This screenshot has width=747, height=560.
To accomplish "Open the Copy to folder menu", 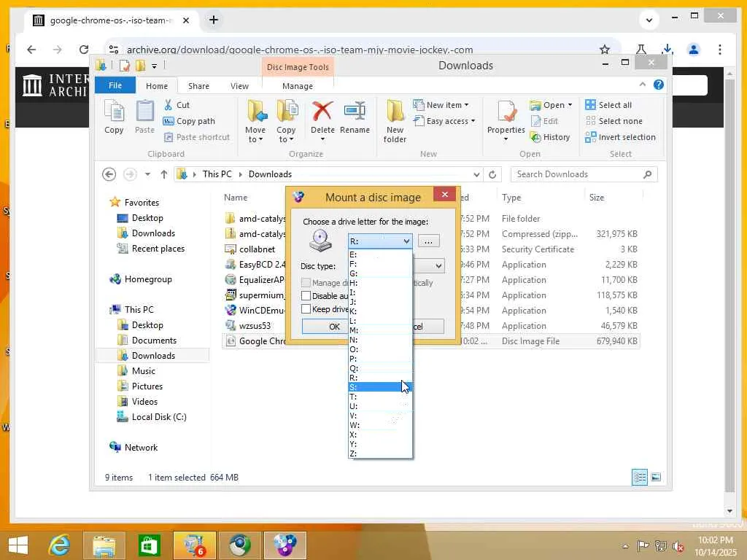I will 286,122.
